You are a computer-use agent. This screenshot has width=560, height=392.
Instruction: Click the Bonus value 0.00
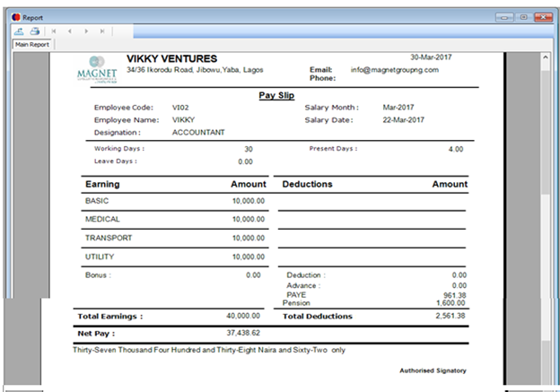pyautogui.click(x=253, y=275)
